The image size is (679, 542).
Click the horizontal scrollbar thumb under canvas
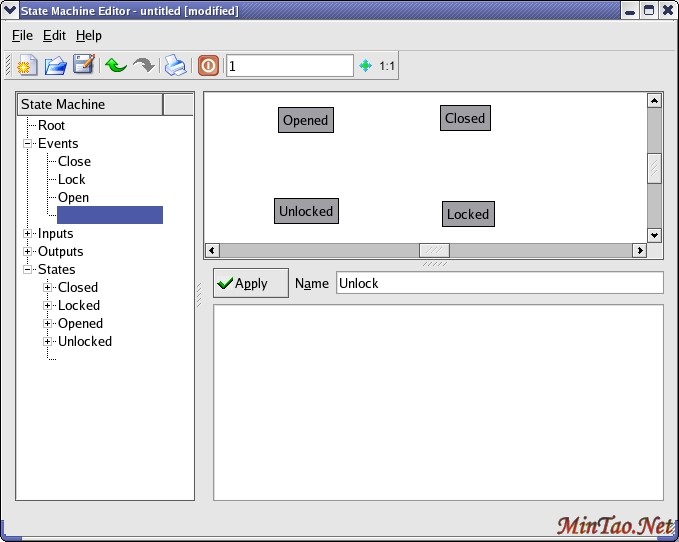[x=434, y=250]
